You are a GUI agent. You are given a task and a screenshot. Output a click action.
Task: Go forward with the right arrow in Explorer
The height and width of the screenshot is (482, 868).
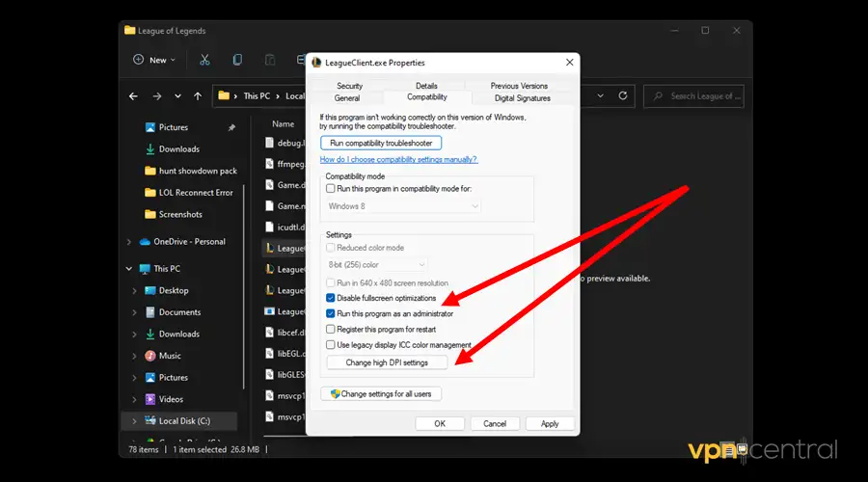[x=157, y=96]
